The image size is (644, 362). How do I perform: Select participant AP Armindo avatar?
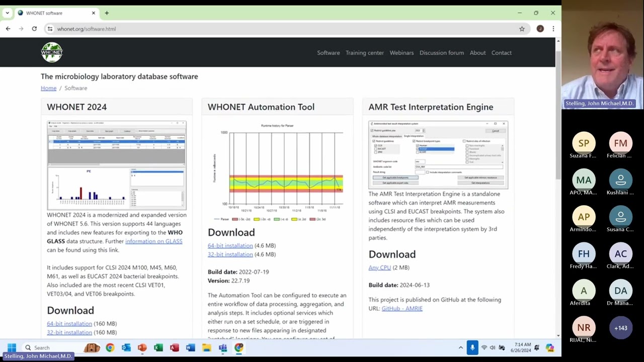click(584, 217)
